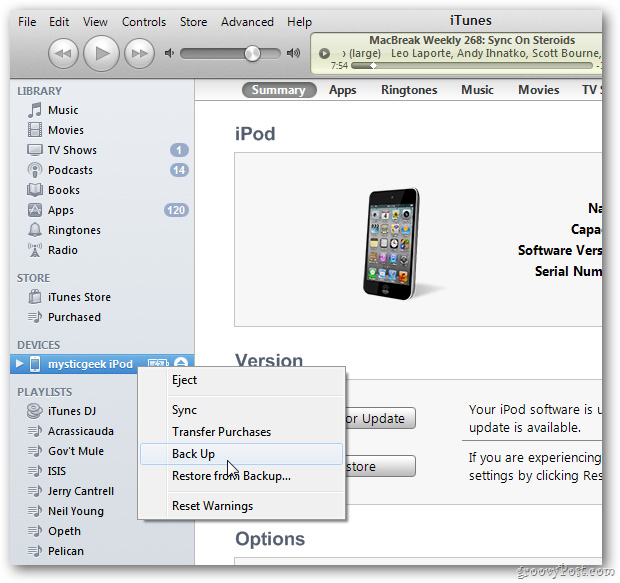The width and height of the screenshot is (620, 583).
Task: Select Jerry Cantrell playlist icon
Action: [x=35, y=491]
